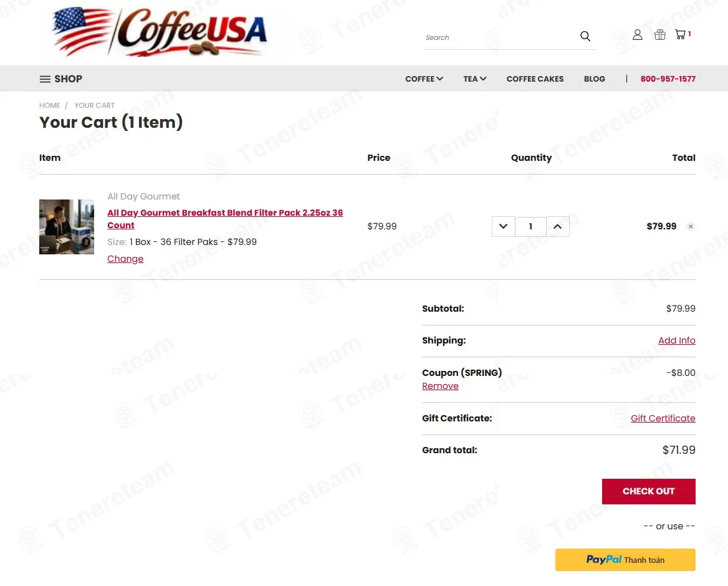Viewport: 728px width, 586px height.
Task: Remove item with the small x icon
Action: (691, 226)
